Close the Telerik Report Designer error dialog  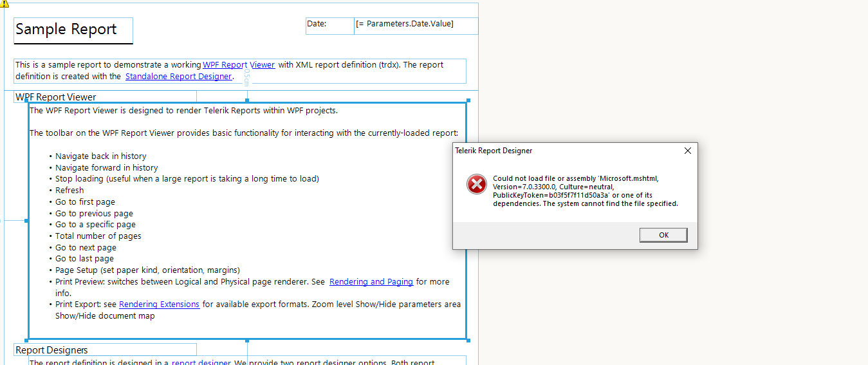(x=687, y=151)
